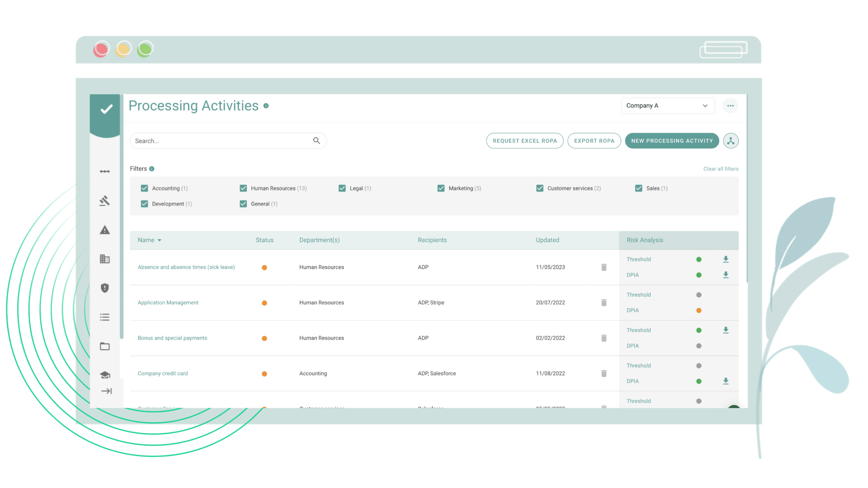This screenshot has width=868, height=488.
Task: Click orange status dot for Absence row
Action: pos(264,267)
